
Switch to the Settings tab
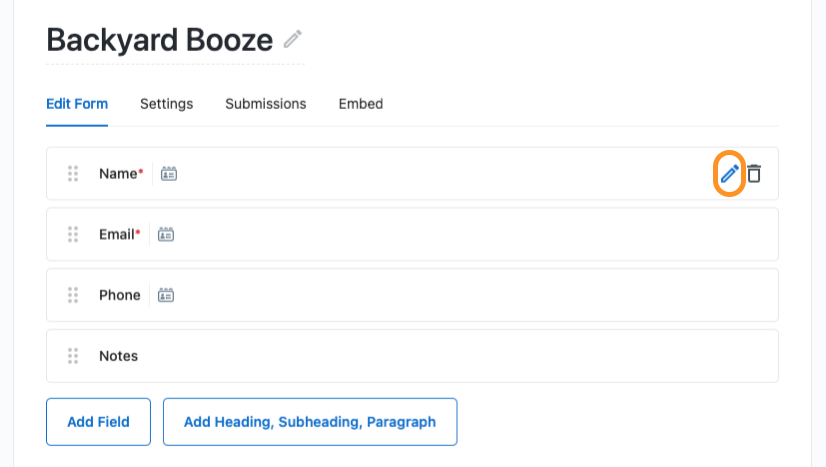[x=166, y=104]
